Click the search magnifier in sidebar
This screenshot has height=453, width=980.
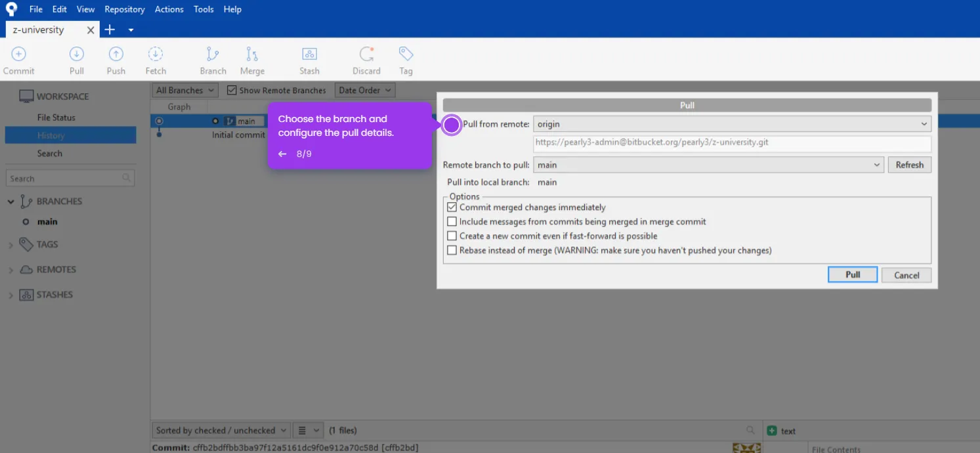[x=127, y=178]
